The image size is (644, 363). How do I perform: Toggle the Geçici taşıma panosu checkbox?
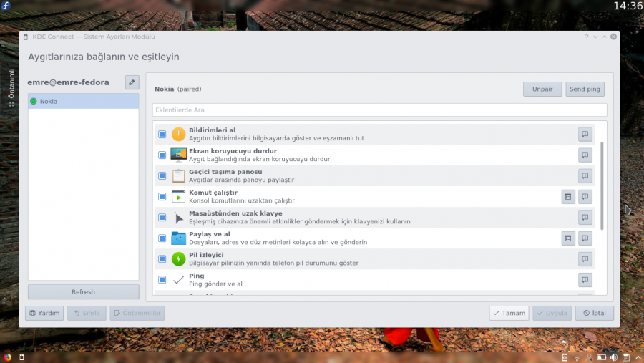(x=162, y=175)
